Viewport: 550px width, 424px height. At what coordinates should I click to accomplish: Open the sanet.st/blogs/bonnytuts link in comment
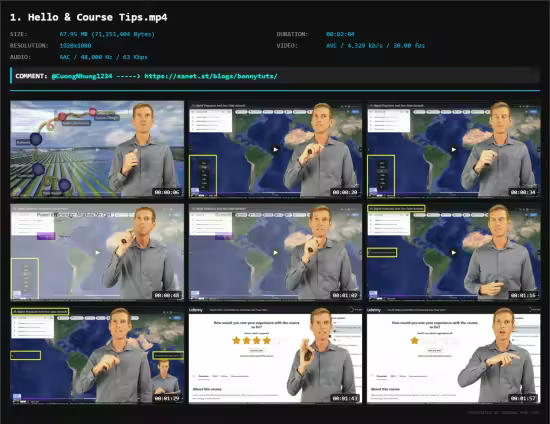(211, 76)
